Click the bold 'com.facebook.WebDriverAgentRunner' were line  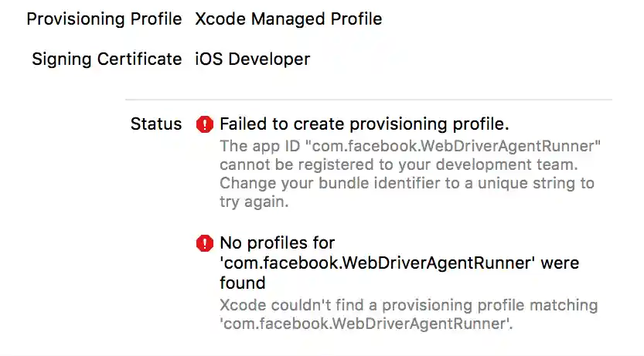tap(399, 263)
